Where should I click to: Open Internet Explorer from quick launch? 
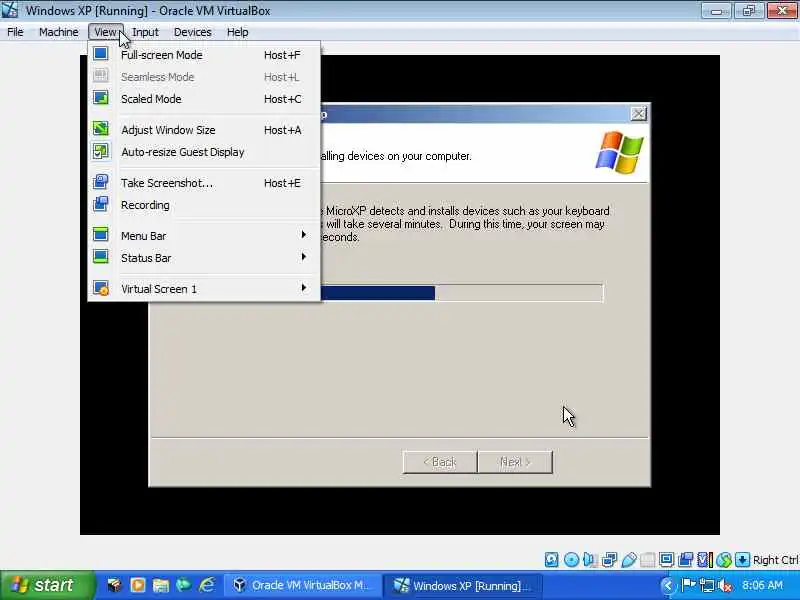coord(207,585)
